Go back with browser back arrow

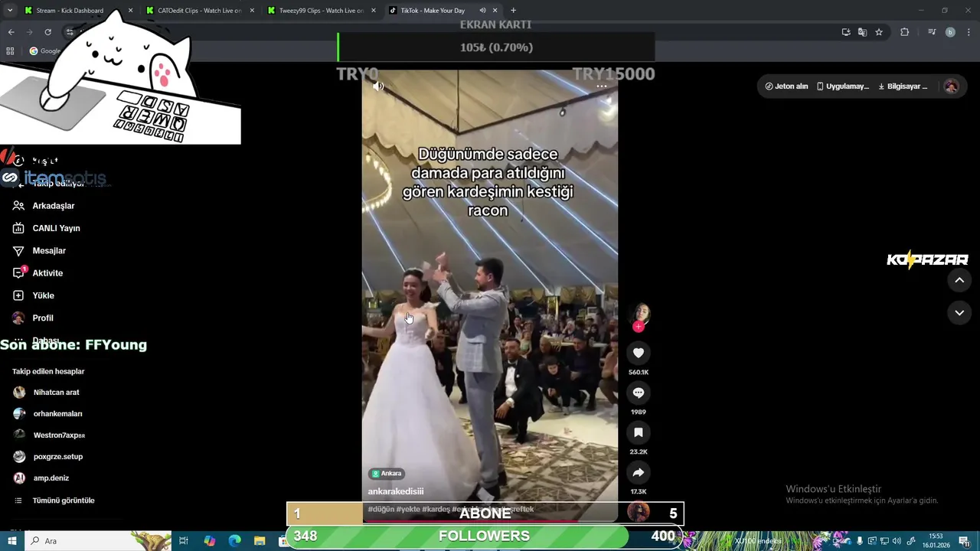click(x=11, y=32)
